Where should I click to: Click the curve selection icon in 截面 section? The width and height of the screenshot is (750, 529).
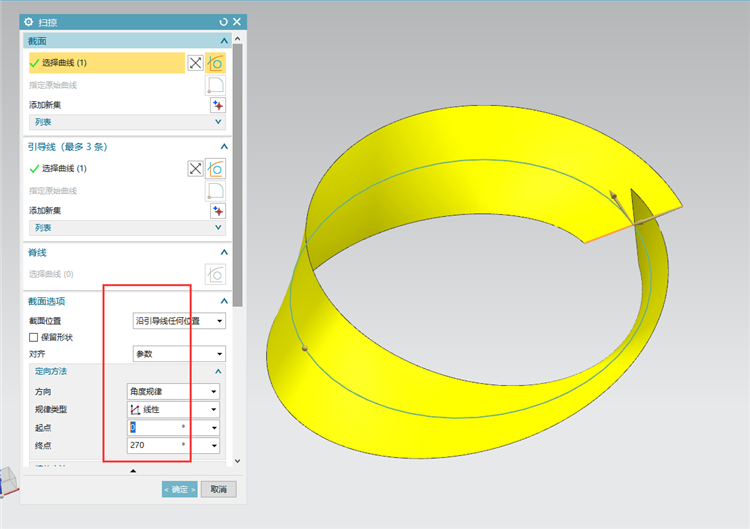coord(215,63)
